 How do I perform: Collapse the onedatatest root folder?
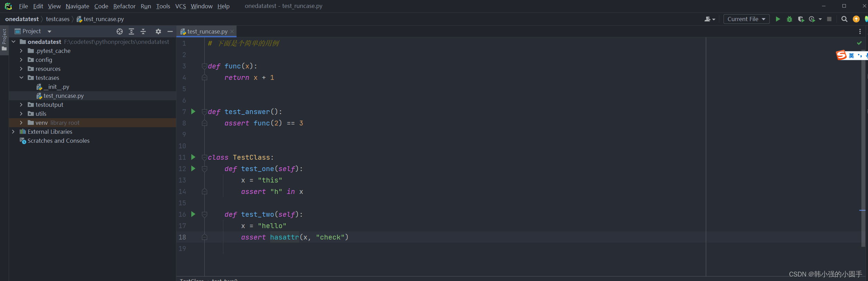tap(13, 42)
